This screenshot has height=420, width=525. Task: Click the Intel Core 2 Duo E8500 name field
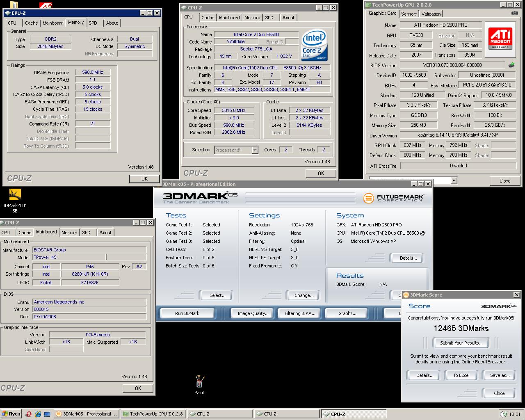coord(256,34)
